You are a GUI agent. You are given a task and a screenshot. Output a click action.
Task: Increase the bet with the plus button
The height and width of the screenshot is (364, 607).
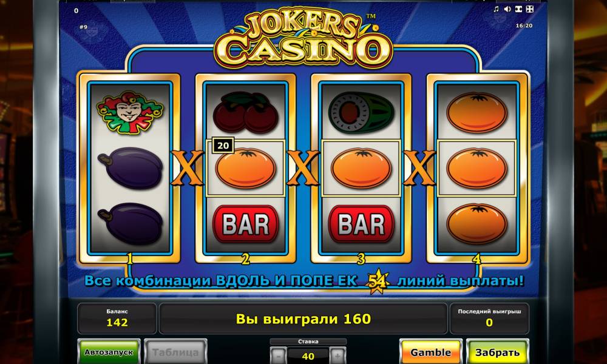(x=337, y=355)
